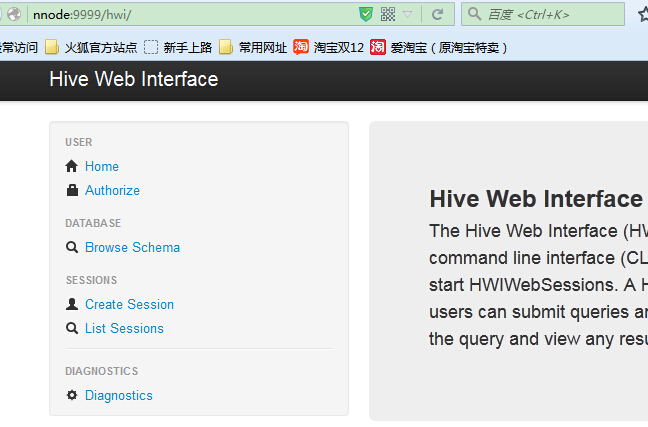This screenshot has height=427, width=648.
Task: Click the Hive Web Interface main heading
Action: [536, 199]
